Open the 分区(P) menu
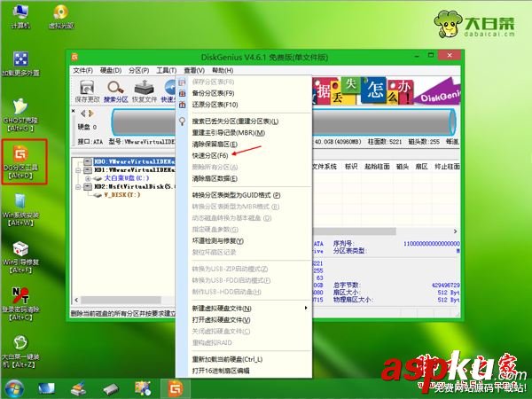532x399 pixels. click(139, 70)
